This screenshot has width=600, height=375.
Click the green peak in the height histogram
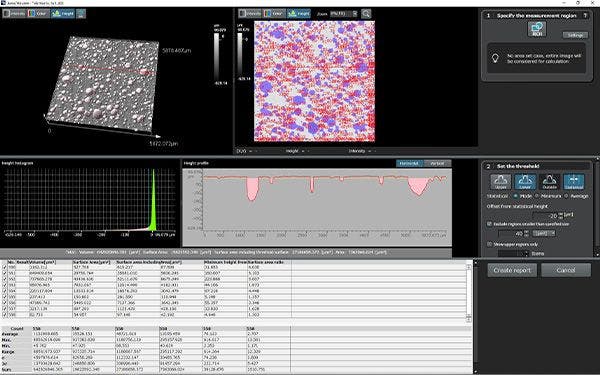tap(153, 202)
